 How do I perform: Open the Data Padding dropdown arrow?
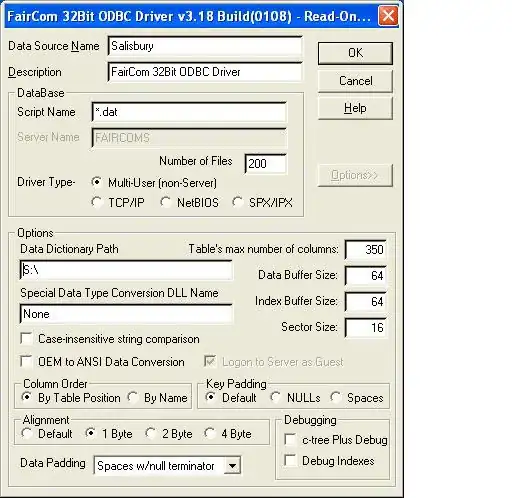[x=232, y=466]
